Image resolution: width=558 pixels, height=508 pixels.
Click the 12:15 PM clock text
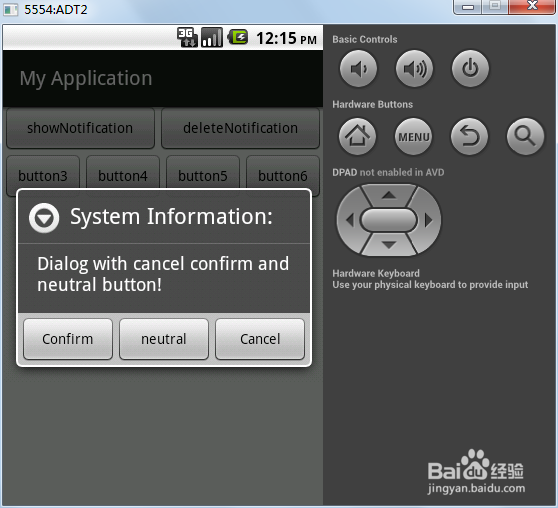(286, 38)
